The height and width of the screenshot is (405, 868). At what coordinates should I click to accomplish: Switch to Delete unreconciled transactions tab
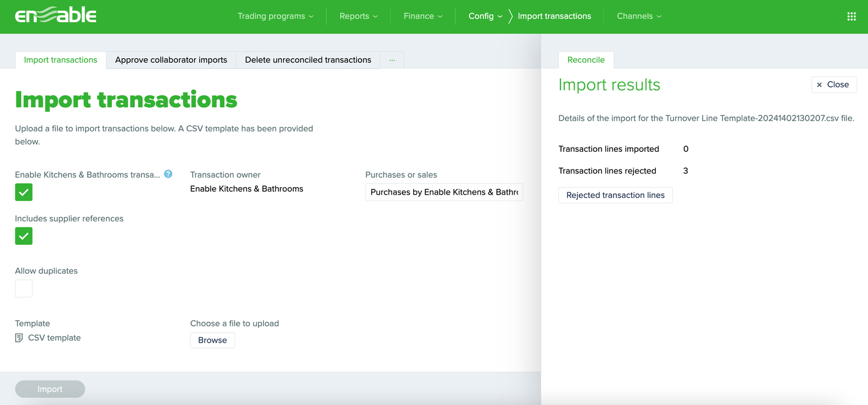pyautogui.click(x=308, y=60)
